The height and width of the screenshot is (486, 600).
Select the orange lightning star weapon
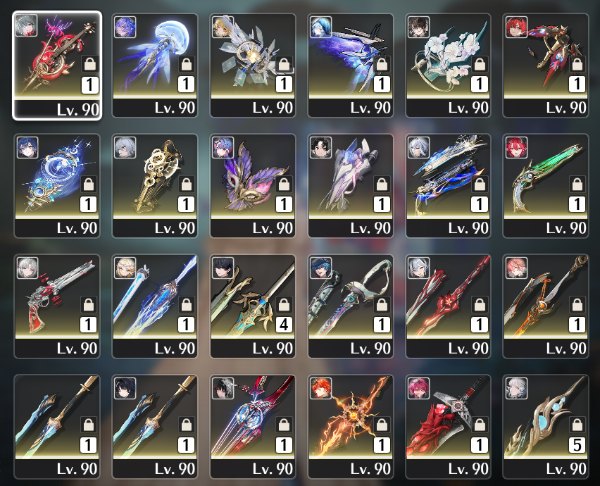pos(351,426)
